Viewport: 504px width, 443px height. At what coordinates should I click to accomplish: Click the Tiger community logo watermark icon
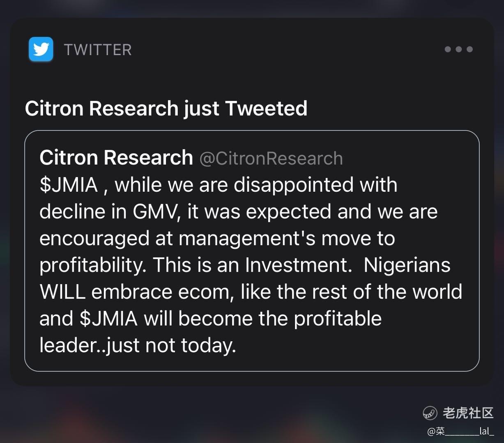click(x=430, y=413)
